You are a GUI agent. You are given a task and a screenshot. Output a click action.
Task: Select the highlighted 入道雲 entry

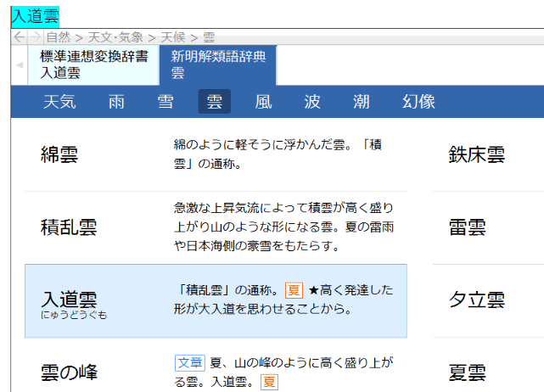pyautogui.click(x=216, y=300)
